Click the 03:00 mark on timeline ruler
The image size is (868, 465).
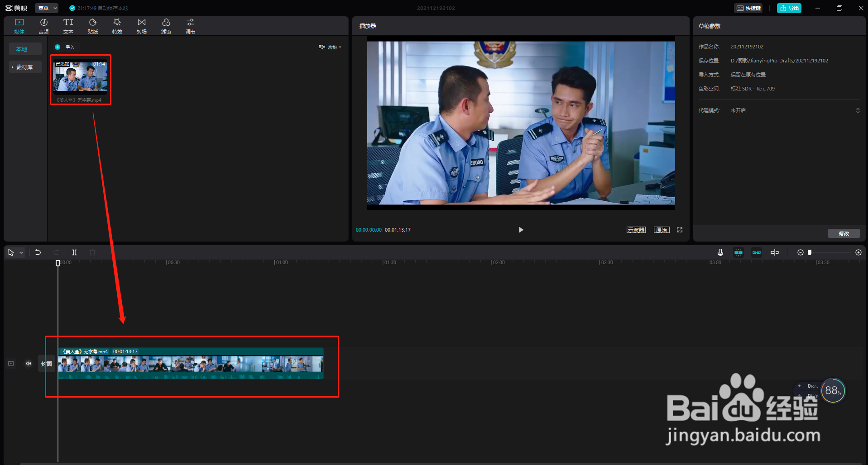point(715,262)
